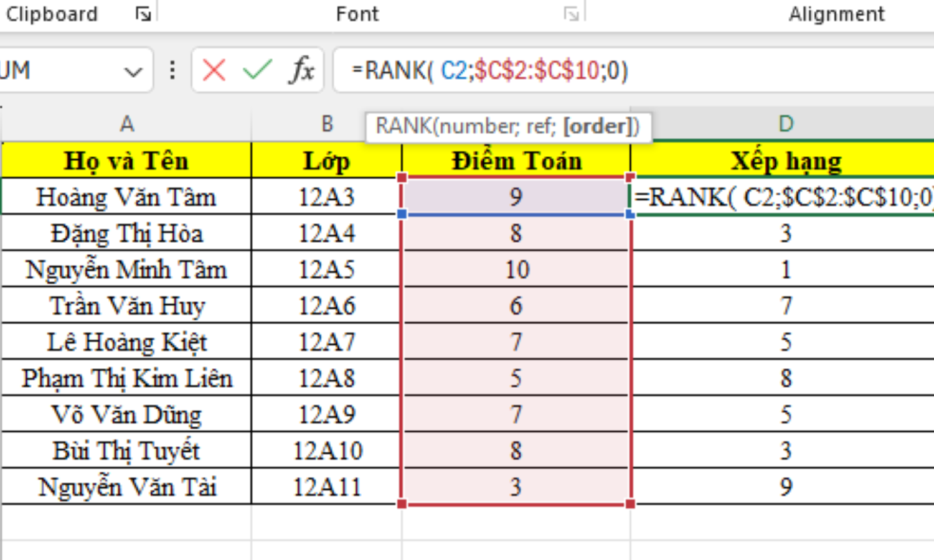Select class cell '12A10'
934x560 pixels.
click(327, 450)
